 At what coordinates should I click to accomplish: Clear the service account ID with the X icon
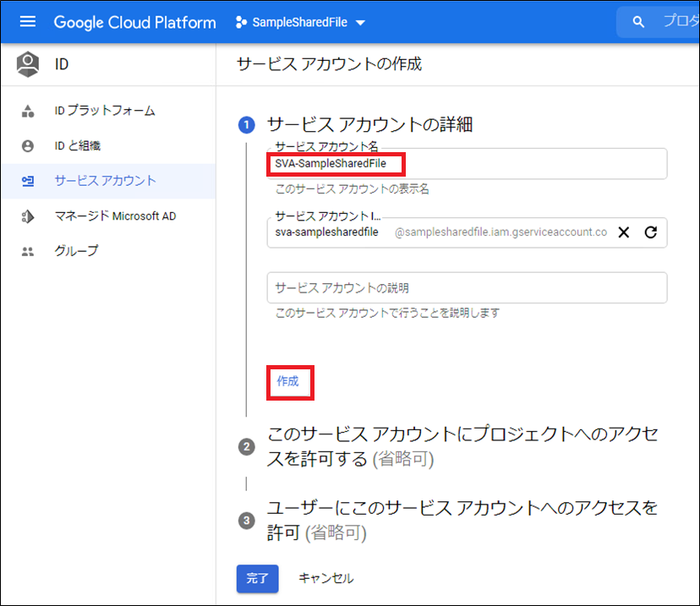pos(624,232)
